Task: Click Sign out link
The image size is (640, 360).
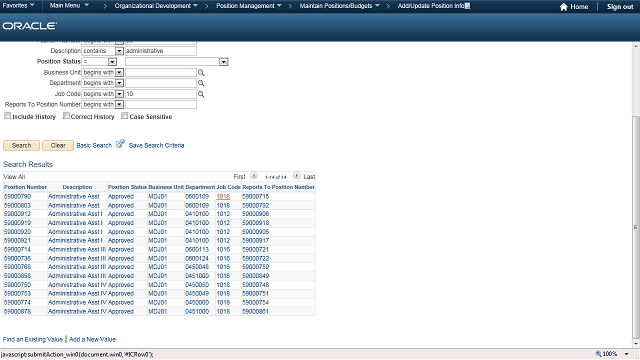Action: [620, 7]
